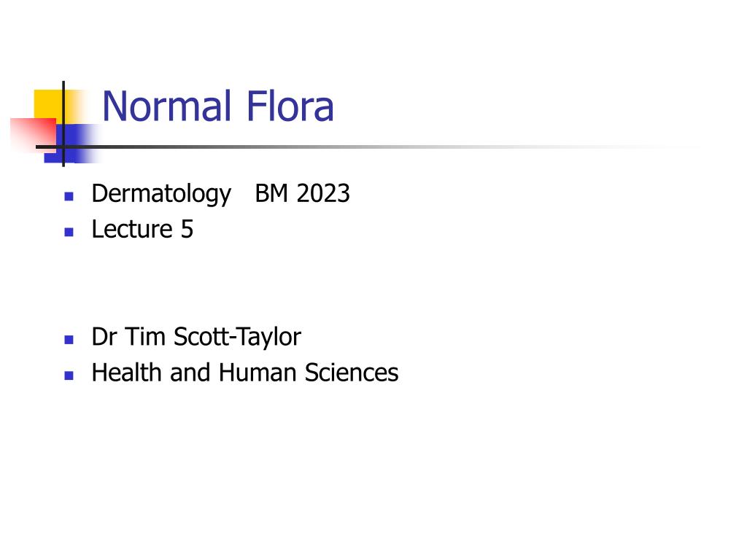Viewport: 747px width, 560px height.
Task: Click the word "Health" in last bullet
Action: pyautogui.click(x=127, y=373)
